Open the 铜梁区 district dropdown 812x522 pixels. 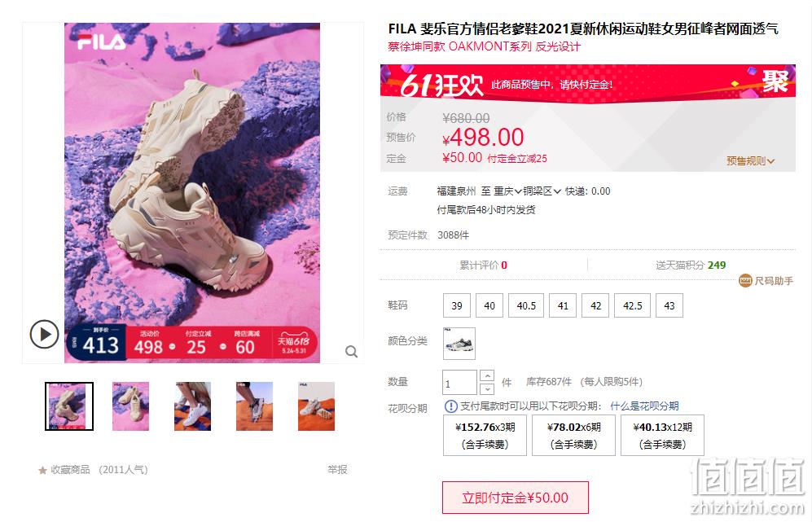pos(542,191)
